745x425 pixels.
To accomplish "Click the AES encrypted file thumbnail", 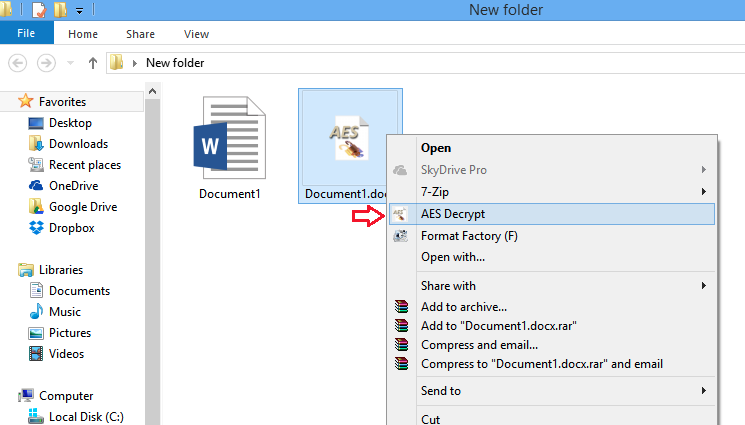I will 349,138.
